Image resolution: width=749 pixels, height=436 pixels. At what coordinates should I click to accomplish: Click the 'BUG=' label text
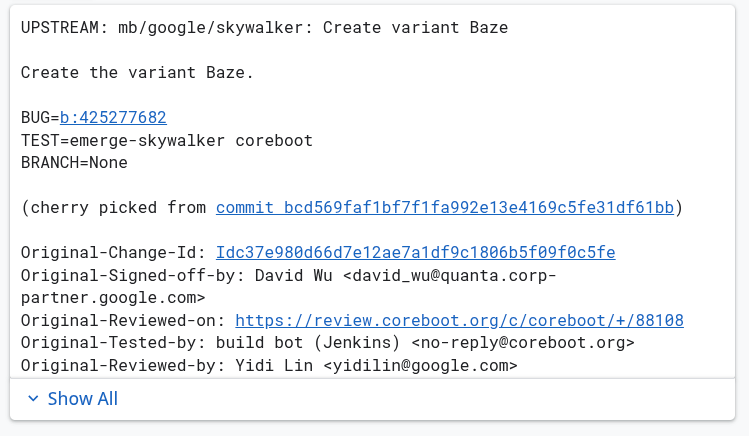40,117
